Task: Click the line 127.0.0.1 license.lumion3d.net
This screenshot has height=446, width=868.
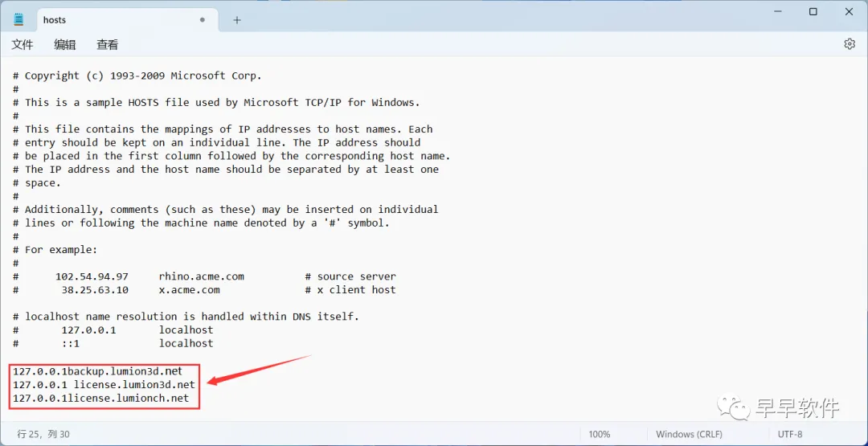Action: [104, 385]
